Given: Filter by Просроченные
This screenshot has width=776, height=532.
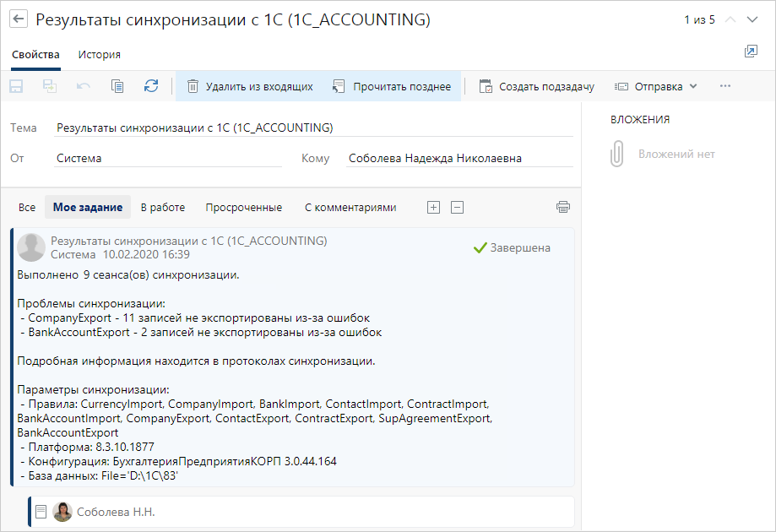Looking at the screenshot, I should click(x=243, y=207).
